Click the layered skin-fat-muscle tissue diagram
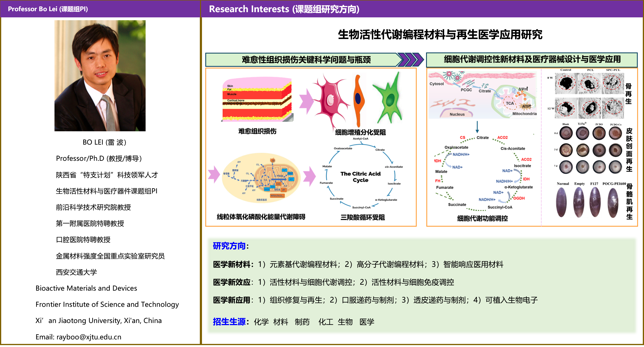 pyautogui.click(x=257, y=100)
